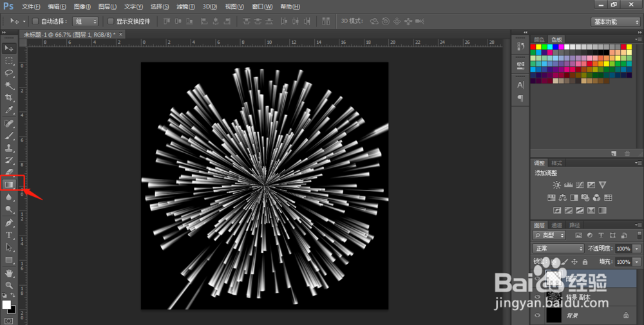Pick the Healing Brush tool

click(8, 123)
